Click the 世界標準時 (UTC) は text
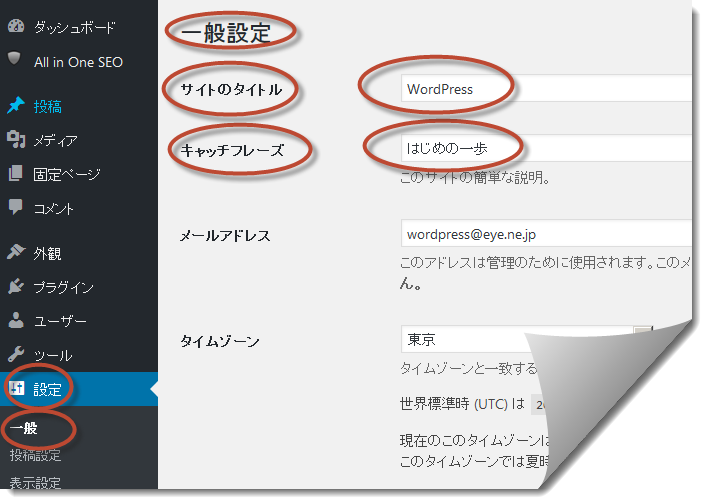707x504 pixels. [462, 403]
